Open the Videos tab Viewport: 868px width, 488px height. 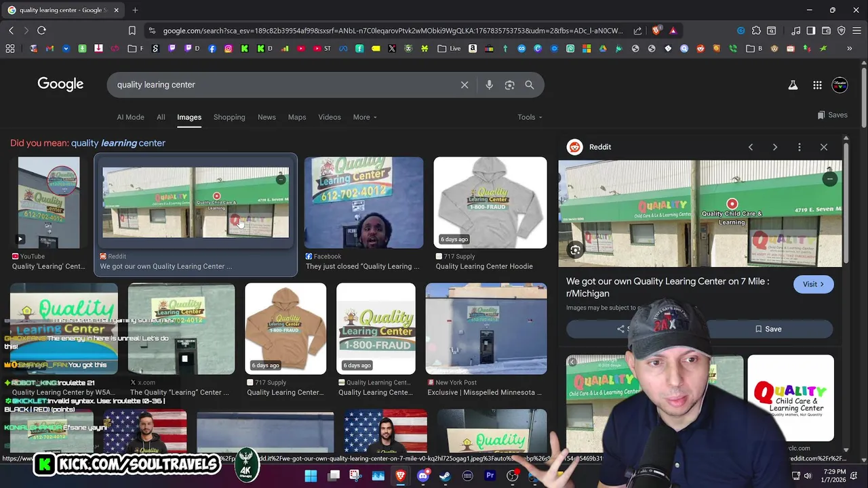click(x=330, y=117)
